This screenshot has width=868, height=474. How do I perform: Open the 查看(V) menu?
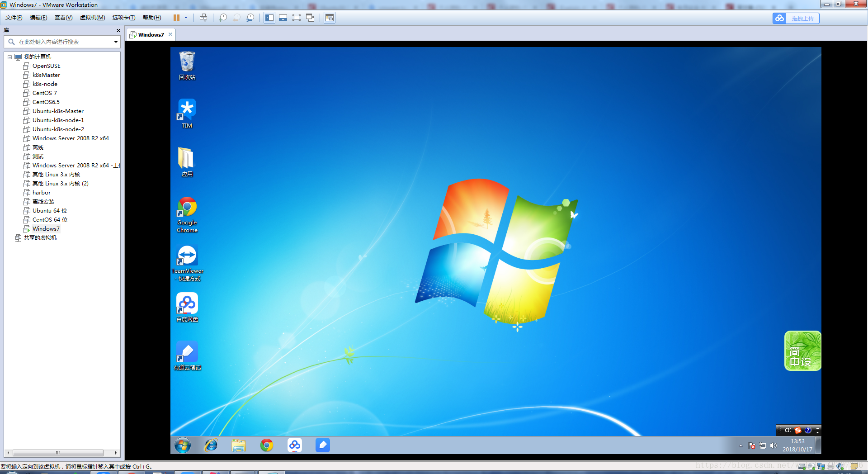63,18
